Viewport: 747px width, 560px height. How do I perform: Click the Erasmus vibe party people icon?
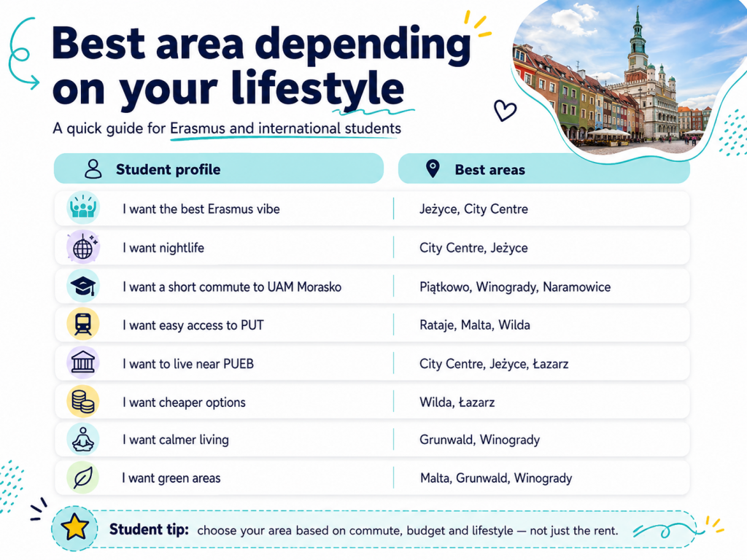point(83,208)
